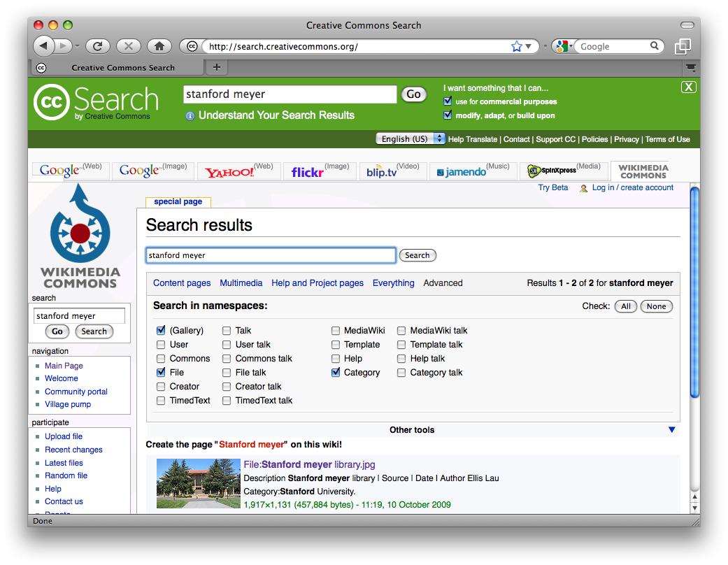Click the browser forward arrow
The height and width of the screenshot is (565, 728).
tap(64, 45)
